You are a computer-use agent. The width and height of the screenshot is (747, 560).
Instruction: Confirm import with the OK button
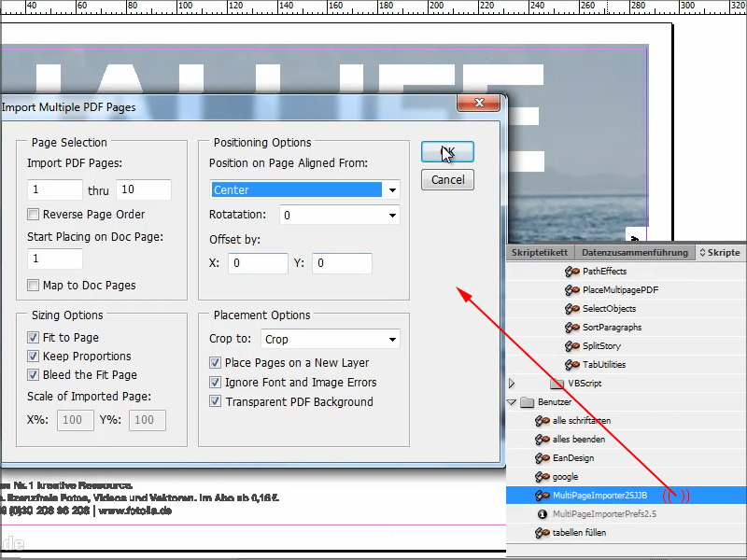click(x=447, y=152)
